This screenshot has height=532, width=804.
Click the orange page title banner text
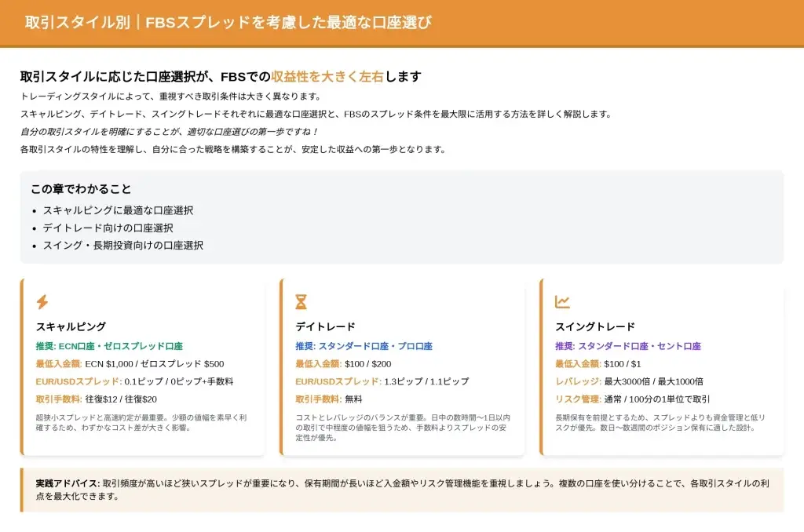pyautogui.click(x=228, y=23)
